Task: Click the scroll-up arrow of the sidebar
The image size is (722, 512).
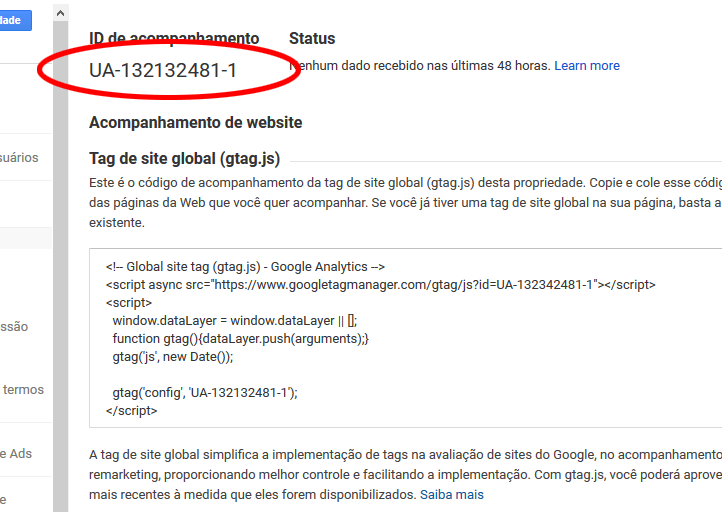Action: [x=60, y=13]
